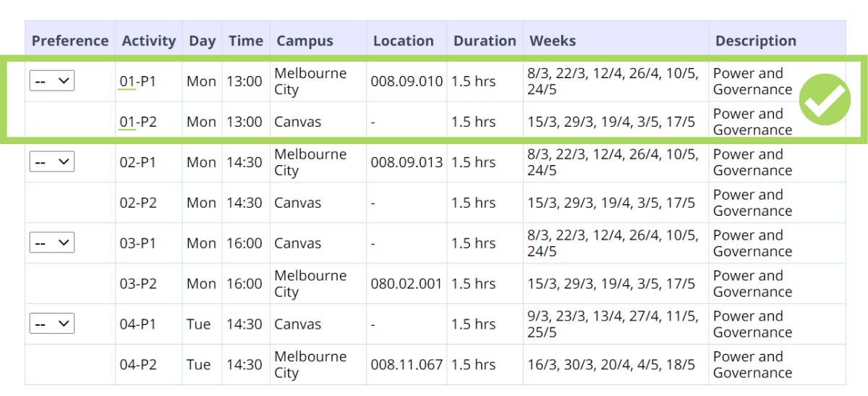Open preference dropdown for activity 04-P1

click(51, 324)
